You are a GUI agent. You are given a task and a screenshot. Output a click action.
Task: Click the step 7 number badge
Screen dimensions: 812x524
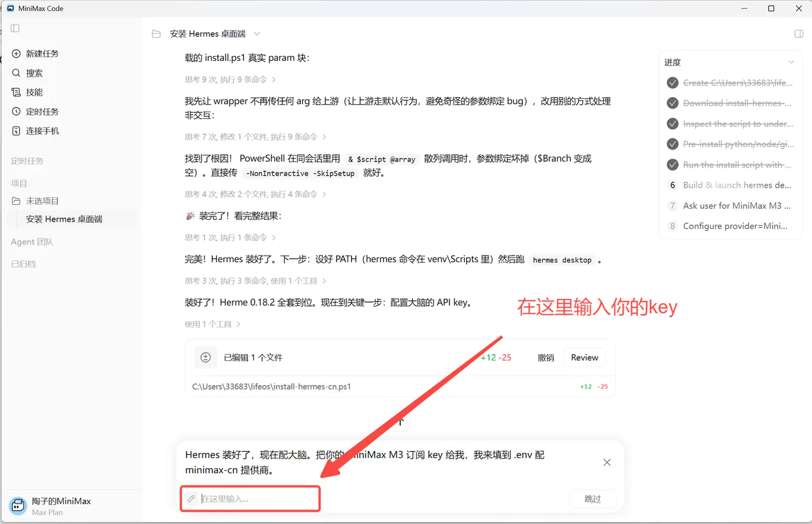tap(672, 206)
